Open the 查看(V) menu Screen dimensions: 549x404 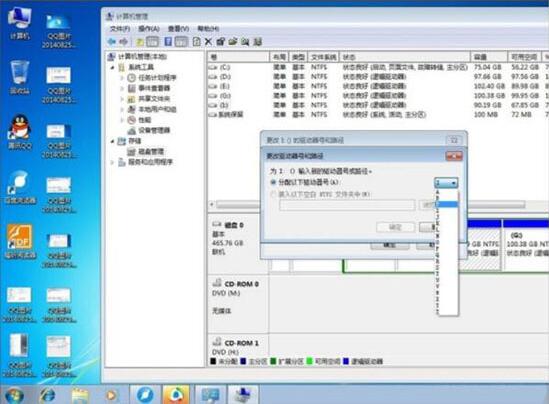point(178,29)
